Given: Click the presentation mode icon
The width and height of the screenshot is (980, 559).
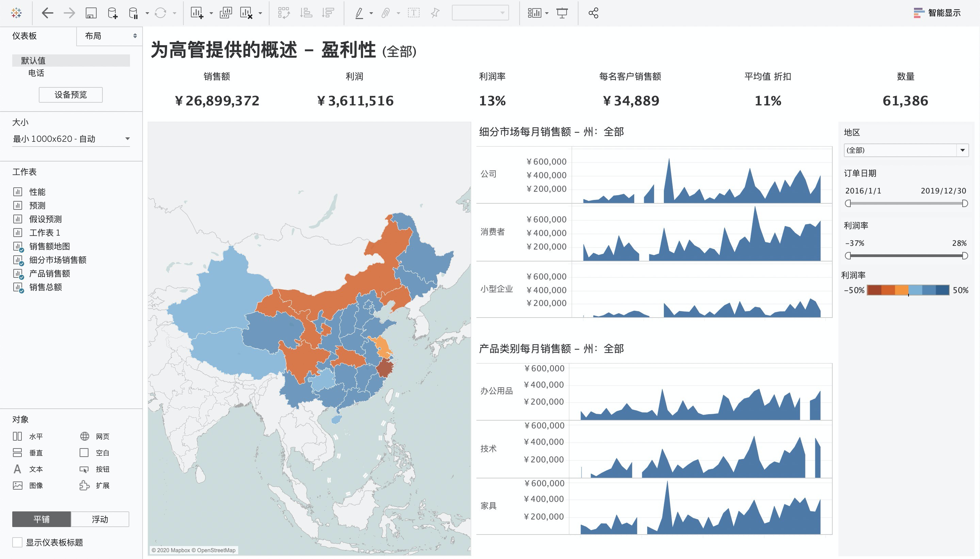Looking at the screenshot, I should tap(562, 13).
